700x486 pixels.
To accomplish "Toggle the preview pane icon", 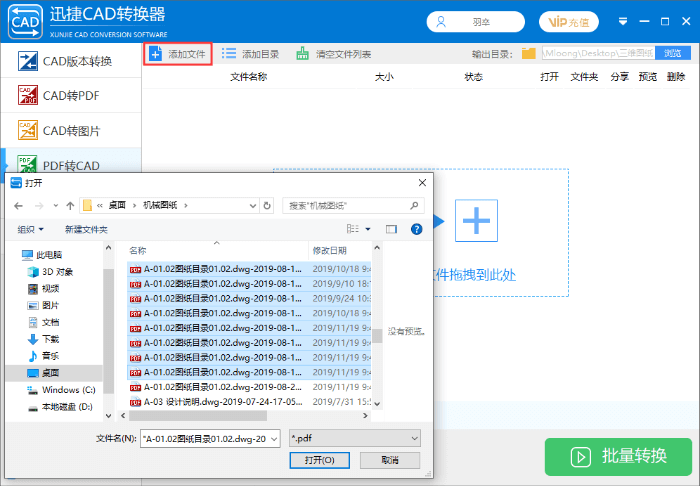I will point(391,229).
